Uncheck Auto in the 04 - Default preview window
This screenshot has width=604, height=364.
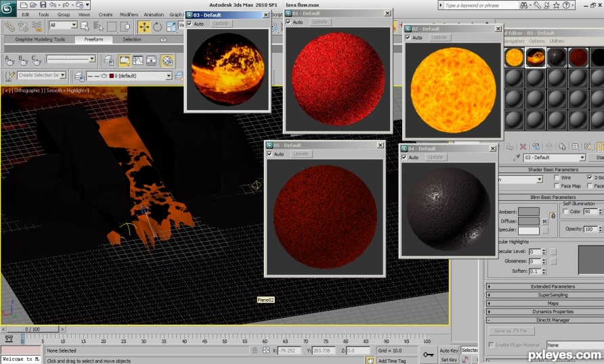pos(404,158)
